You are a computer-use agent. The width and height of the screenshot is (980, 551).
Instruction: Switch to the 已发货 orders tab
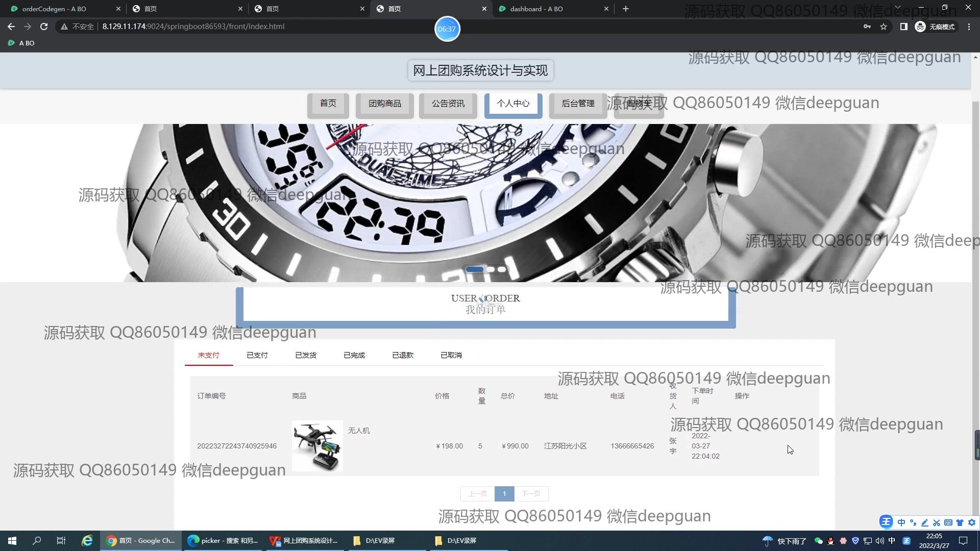click(x=305, y=355)
